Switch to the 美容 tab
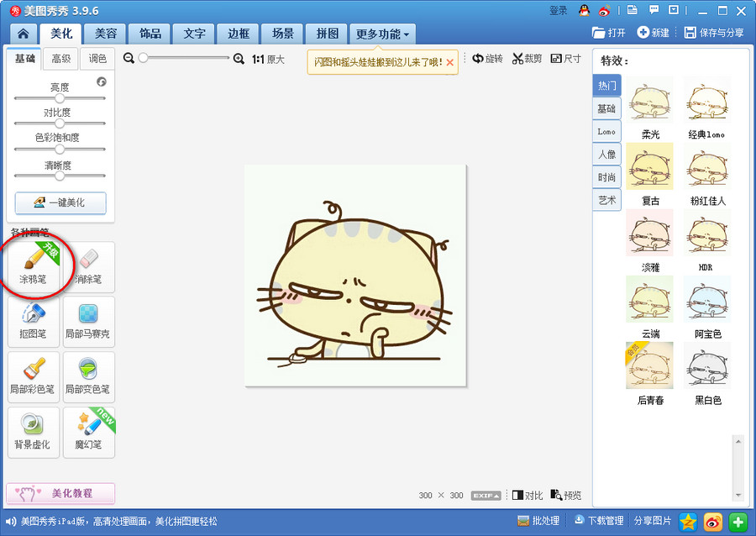Image resolution: width=756 pixels, height=536 pixels. (x=105, y=34)
